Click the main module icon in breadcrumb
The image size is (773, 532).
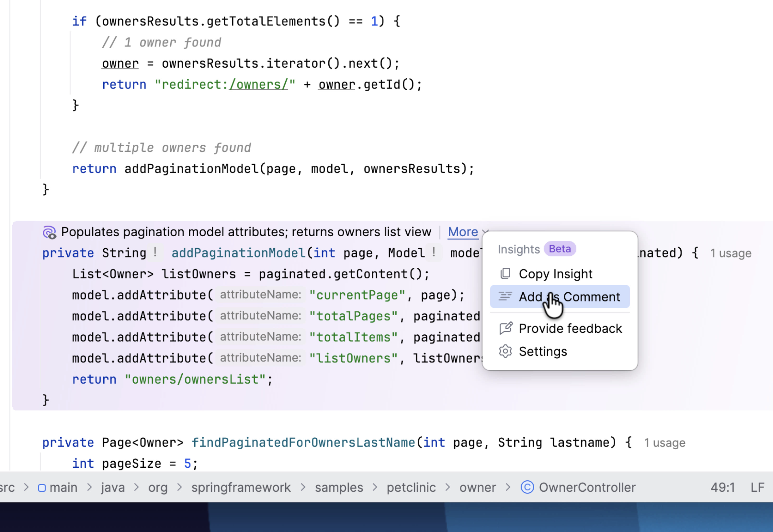click(42, 488)
